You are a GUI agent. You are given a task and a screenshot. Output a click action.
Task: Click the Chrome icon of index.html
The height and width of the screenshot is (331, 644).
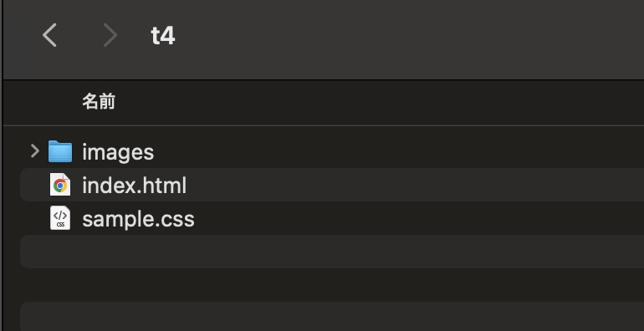[60, 185]
